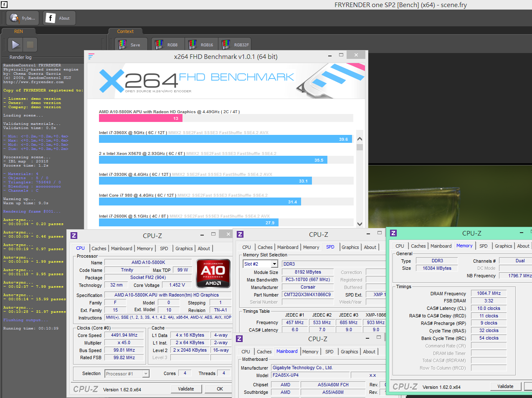Click Validate in left CPU-Z window
Screen dimensions: 532x398
[186, 389]
